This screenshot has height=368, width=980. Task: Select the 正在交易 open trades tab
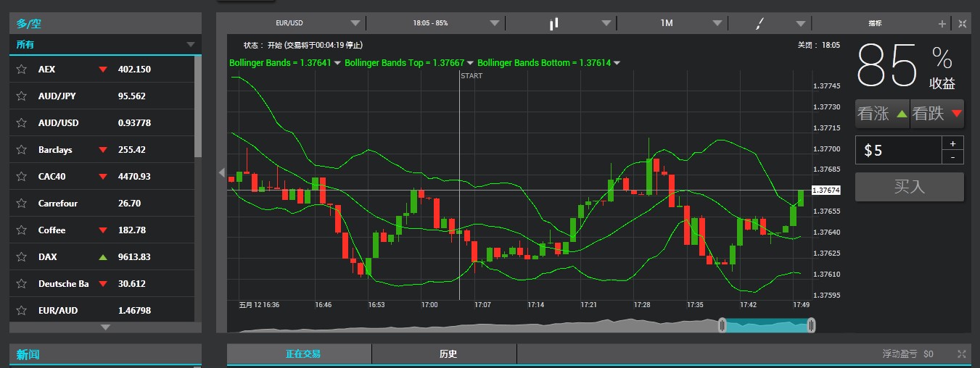click(302, 354)
